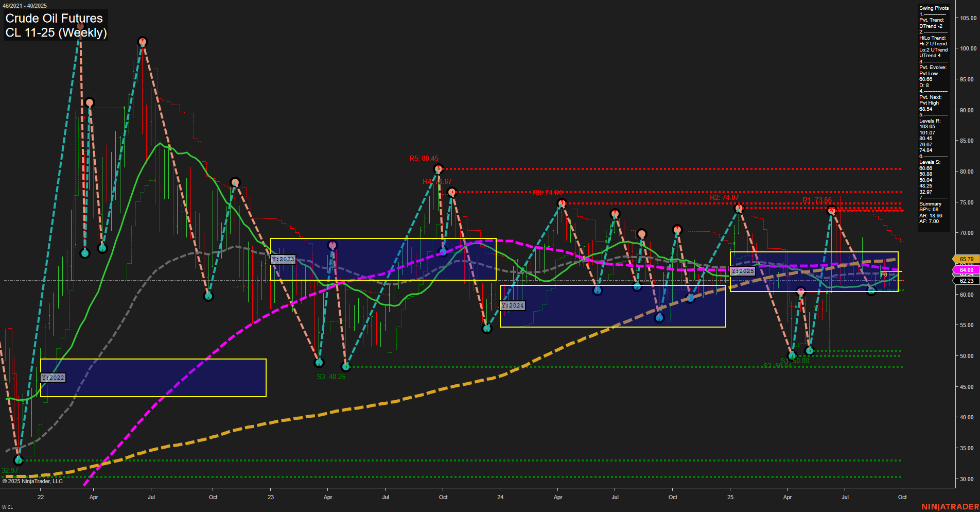
Task: Click the Y:2025 range box label
Action: click(743, 270)
